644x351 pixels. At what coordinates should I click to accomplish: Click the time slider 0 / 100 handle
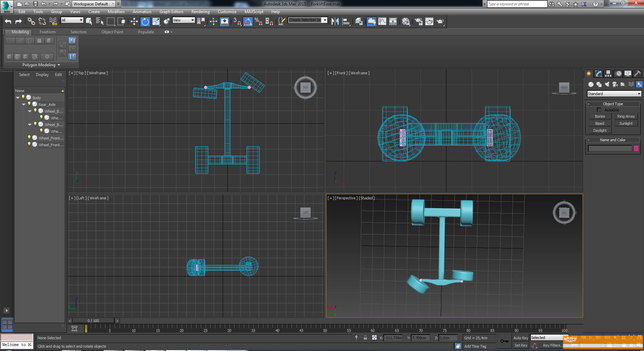pos(93,321)
